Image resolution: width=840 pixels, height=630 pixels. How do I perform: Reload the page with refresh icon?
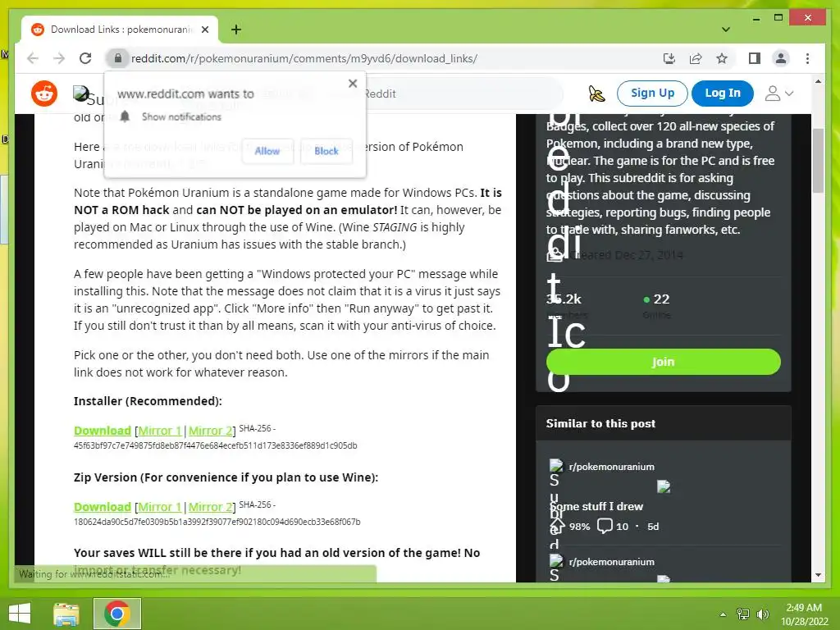(85, 58)
